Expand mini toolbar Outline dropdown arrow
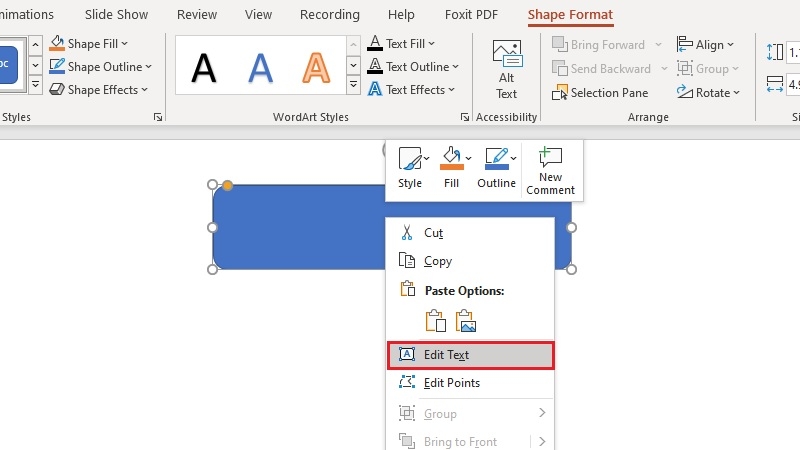This screenshot has height=450, width=800. [513, 158]
